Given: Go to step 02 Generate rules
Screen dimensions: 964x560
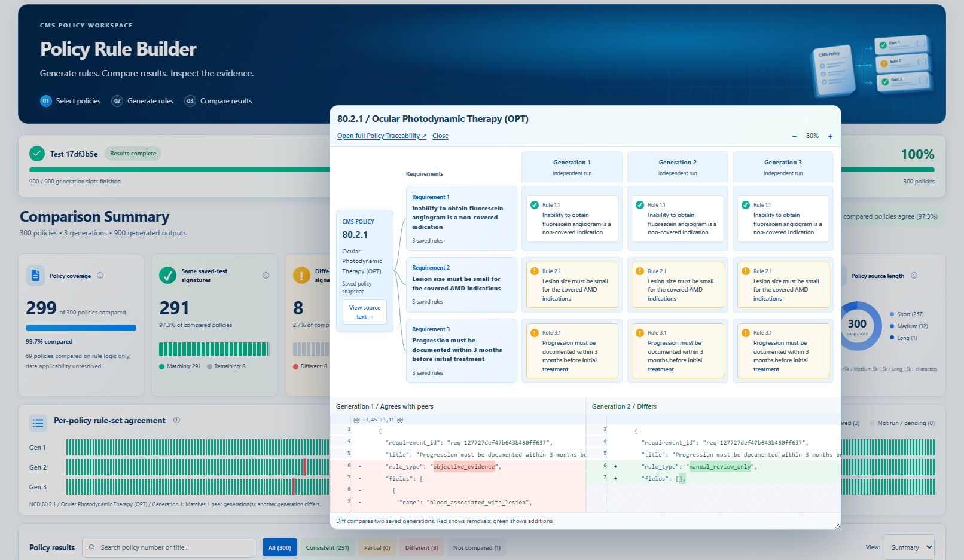Looking at the screenshot, I should 142,101.
